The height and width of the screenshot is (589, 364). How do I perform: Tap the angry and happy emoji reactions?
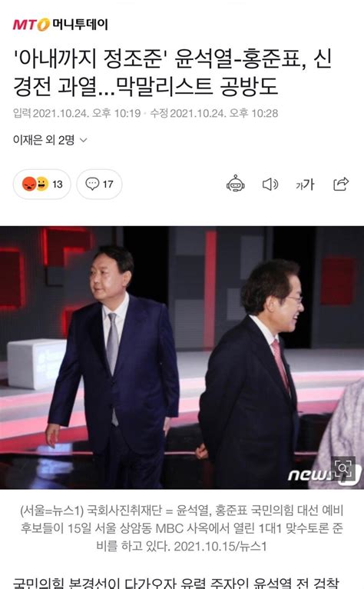35,184
